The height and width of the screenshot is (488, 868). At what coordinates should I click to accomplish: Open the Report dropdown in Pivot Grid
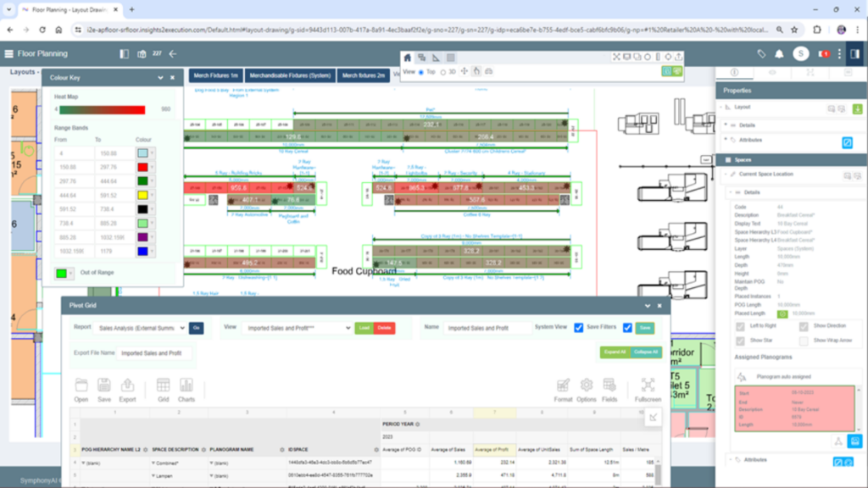point(140,328)
